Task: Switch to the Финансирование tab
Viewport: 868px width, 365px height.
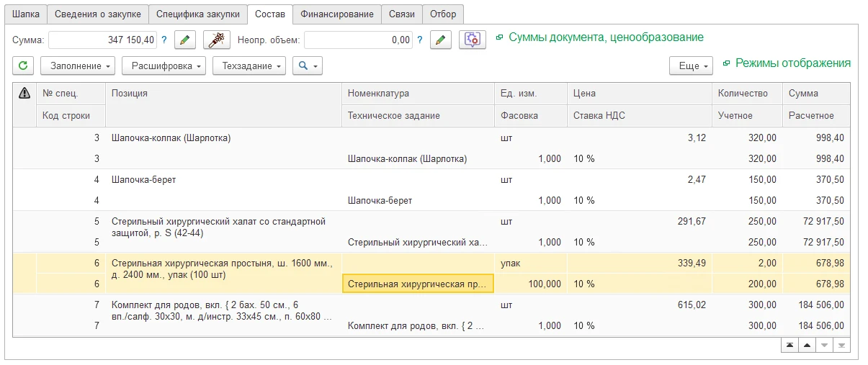Action: click(x=337, y=14)
